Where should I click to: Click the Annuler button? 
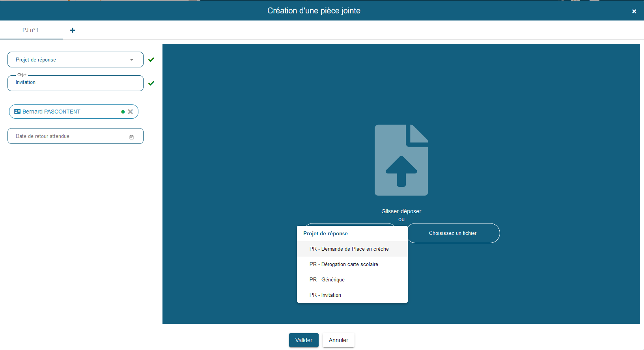(x=338, y=340)
